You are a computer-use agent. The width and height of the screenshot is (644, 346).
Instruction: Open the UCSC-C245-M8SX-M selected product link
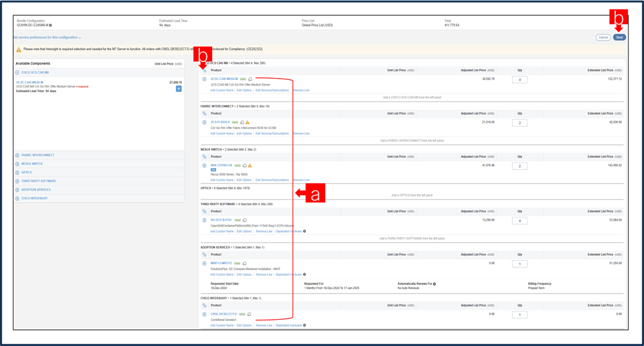pyautogui.click(x=224, y=79)
